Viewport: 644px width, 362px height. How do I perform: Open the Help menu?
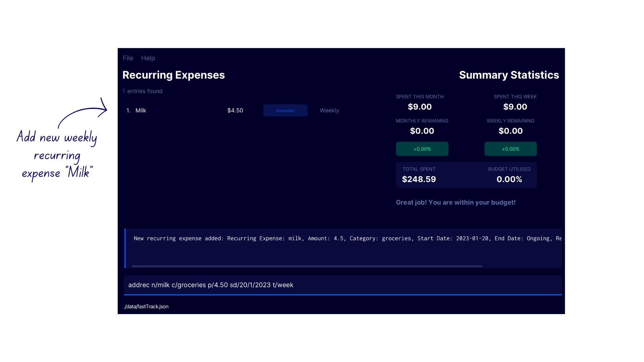tap(148, 58)
